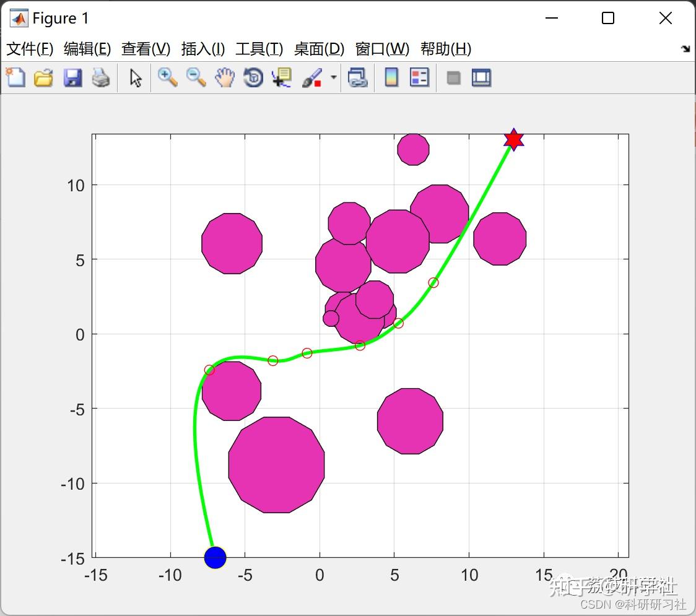Screen dimensions: 696x616
Task: Save the figure with the floppy disk icon
Action: pyautogui.click(x=72, y=77)
